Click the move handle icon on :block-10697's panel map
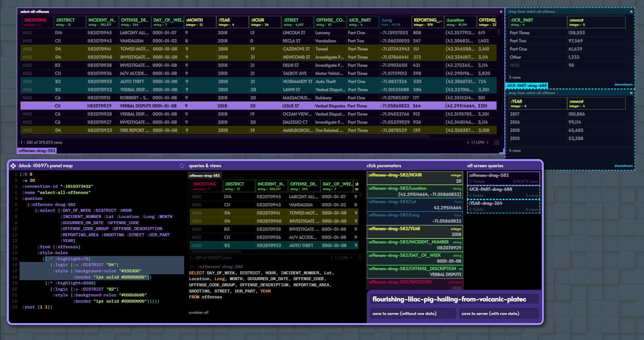The height and width of the screenshot is (340, 644). 14,166
